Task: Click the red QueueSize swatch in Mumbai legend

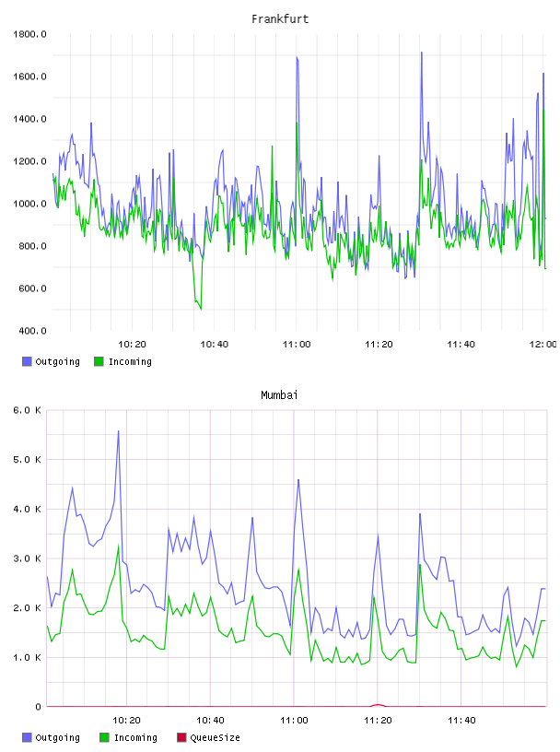Action: (181, 737)
